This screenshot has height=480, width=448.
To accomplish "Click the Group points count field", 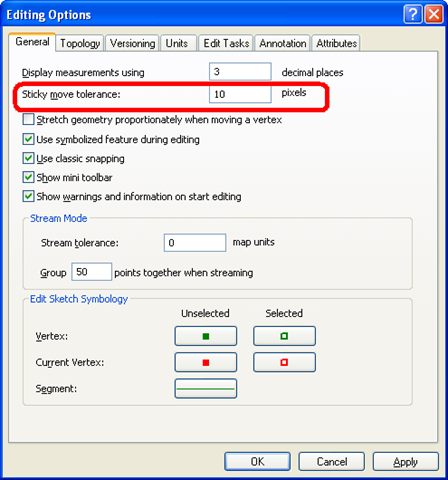I will coord(91,272).
